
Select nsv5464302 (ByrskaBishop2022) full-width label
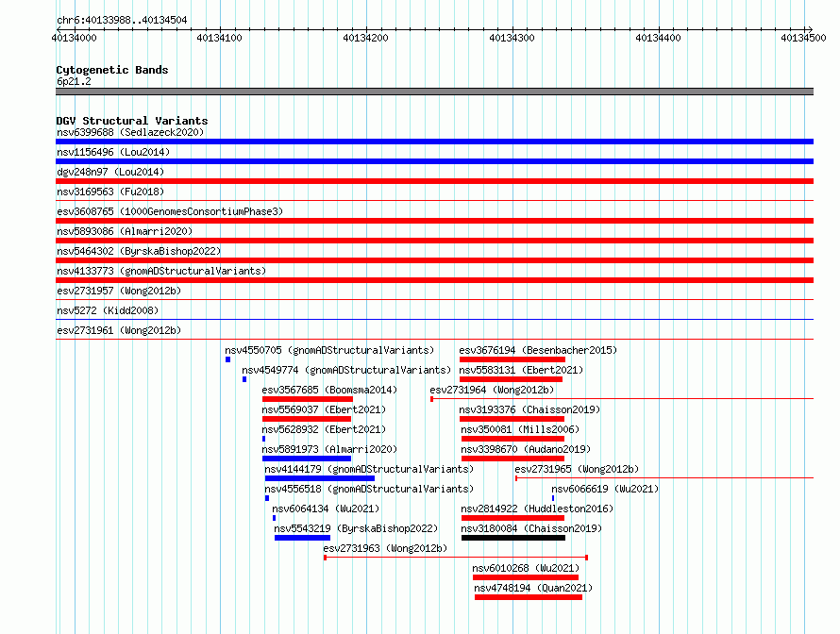point(139,251)
